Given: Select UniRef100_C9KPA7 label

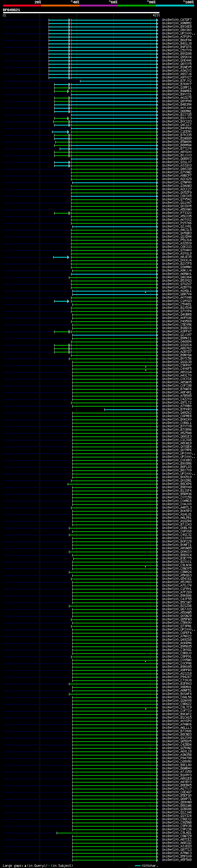Looking at the screenshot, I should (x=176, y=365).
